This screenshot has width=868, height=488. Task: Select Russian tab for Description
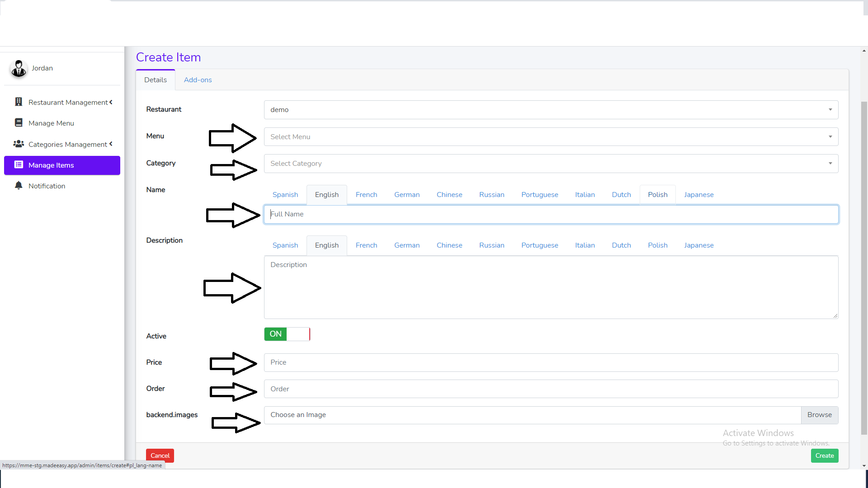(492, 245)
